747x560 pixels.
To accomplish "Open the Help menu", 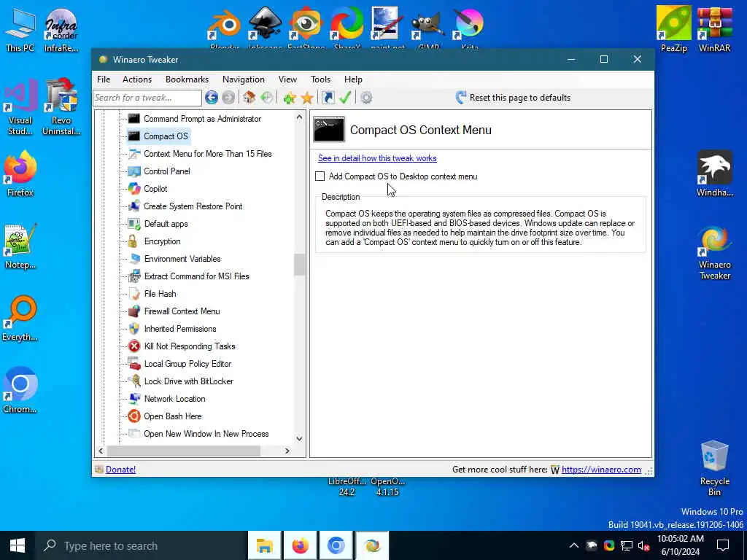I will point(353,79).
